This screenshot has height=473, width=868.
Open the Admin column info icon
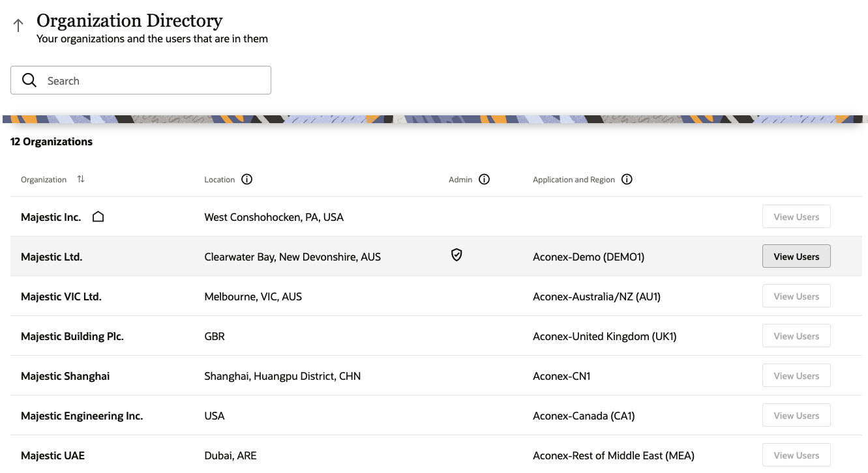[484, 179]
